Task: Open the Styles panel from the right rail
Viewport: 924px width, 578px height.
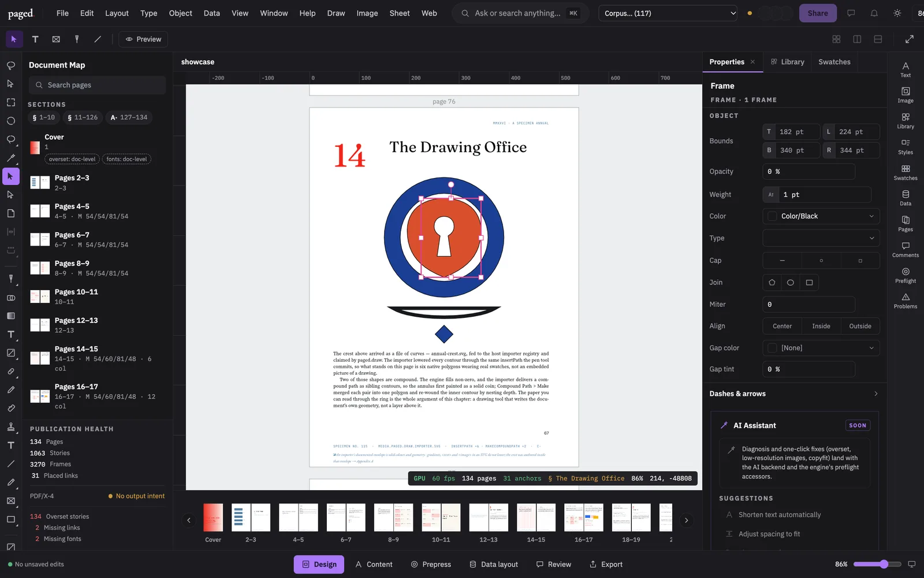Action: point(906,147)
